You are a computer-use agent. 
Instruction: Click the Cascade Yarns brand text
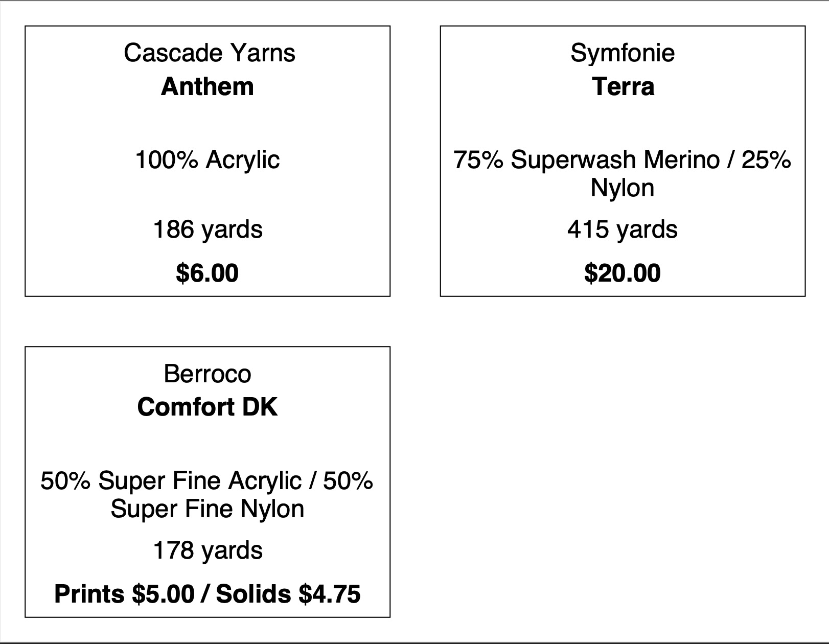pos(209,53)
